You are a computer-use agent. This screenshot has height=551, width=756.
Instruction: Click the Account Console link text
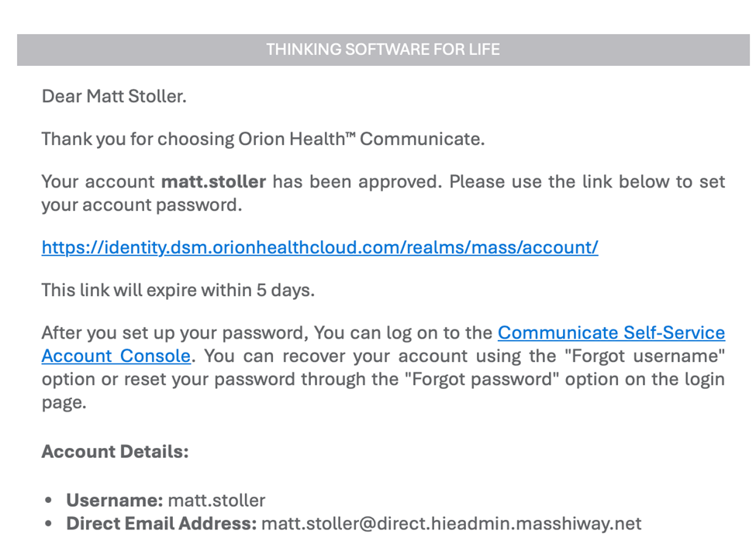pyautogui.click(x=116, y=356)
